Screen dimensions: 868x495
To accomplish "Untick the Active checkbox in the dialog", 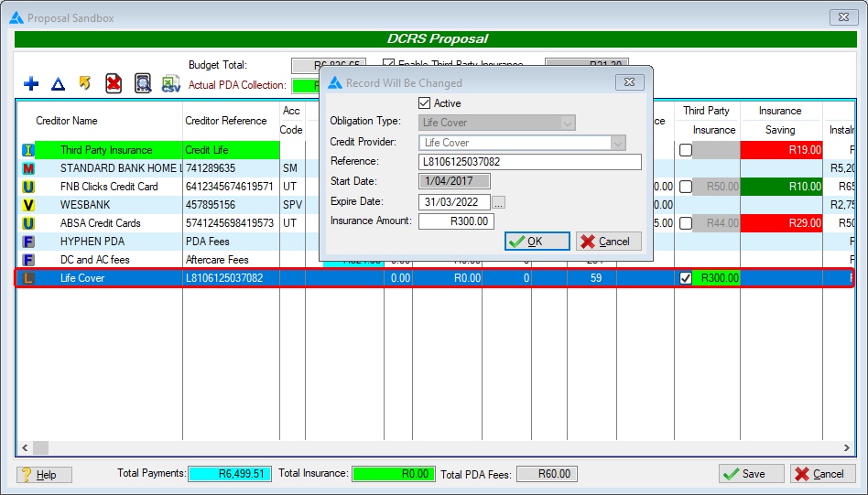I will [424, 103].
